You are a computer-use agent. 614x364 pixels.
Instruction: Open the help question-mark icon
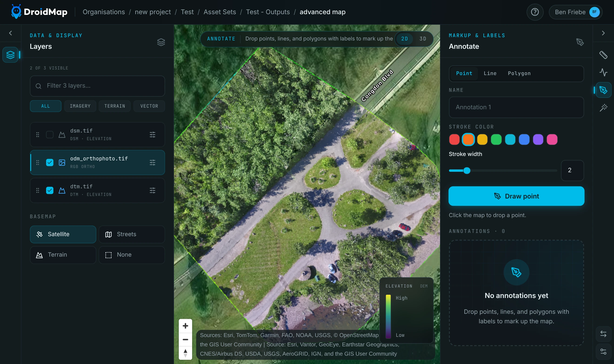(535, 12)
